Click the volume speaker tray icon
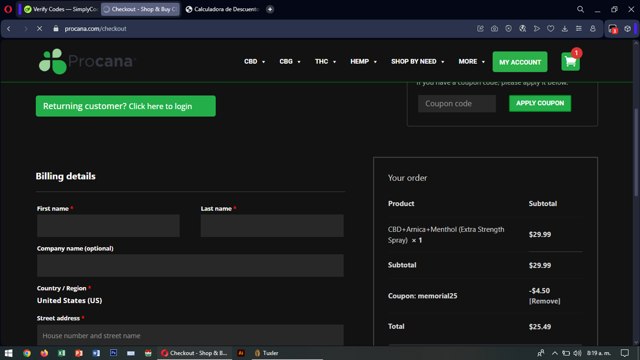640x360 pixels. click(577, 353)
